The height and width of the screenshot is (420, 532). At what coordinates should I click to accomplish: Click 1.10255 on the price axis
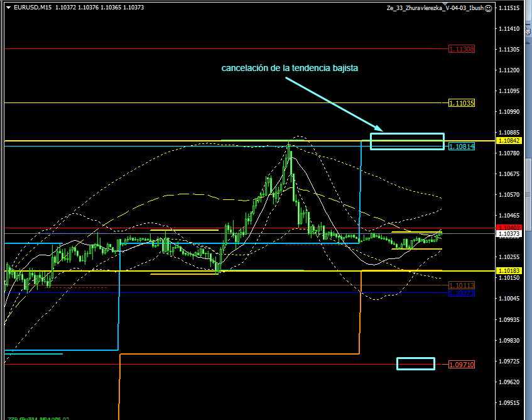click(x=509, y=257)
